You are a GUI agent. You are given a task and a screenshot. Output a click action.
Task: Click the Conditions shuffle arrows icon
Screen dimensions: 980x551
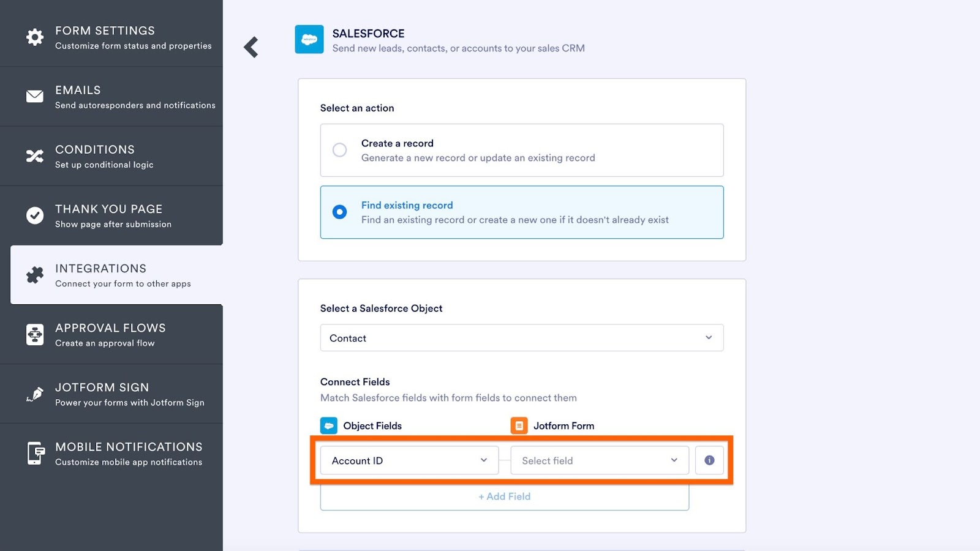[x=35, y=156]
